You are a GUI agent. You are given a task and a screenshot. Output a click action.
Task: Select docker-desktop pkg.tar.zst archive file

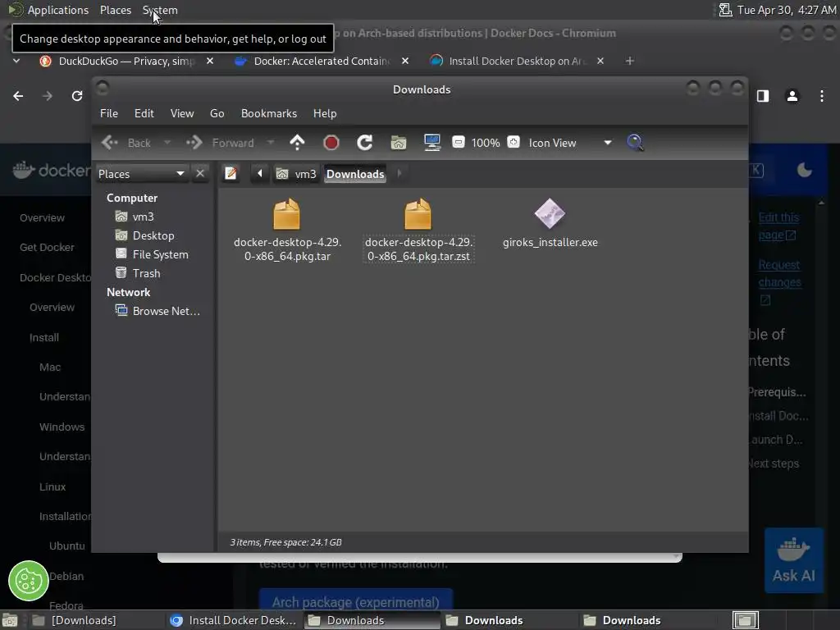(418, 231)
